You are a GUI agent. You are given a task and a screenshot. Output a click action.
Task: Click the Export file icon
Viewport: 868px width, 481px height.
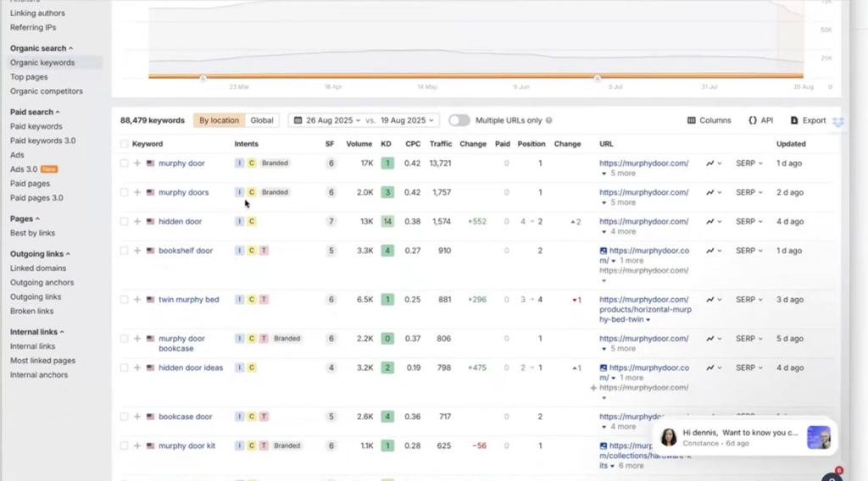(x=793, y=120)
